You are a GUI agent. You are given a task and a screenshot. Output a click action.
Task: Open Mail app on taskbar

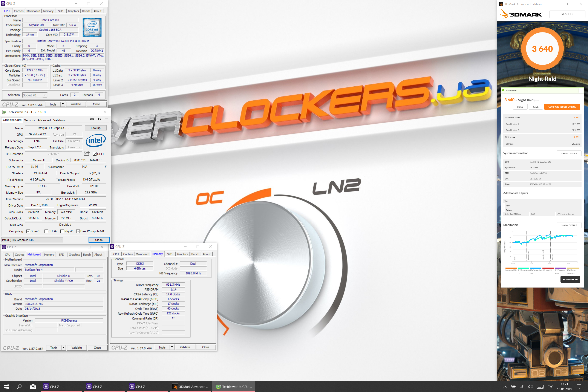(x=33, y=386)
